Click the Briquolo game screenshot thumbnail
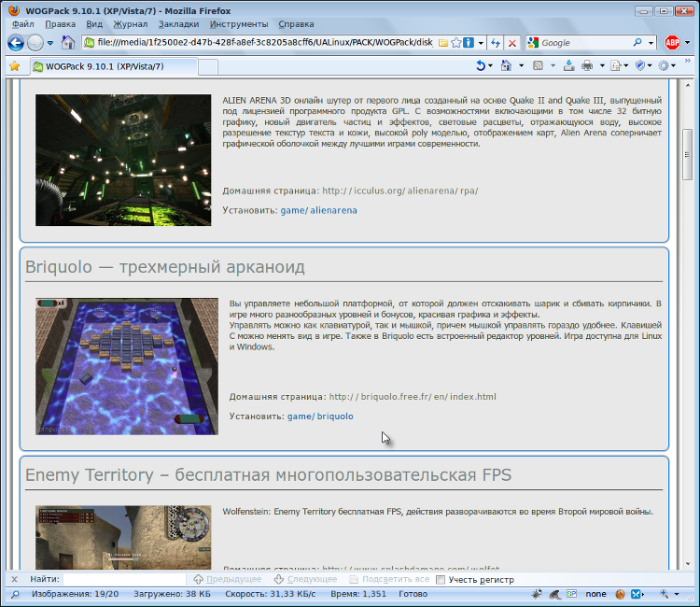Screen dimensions: 700x607 pyautogui.click(x=127, y=366)
